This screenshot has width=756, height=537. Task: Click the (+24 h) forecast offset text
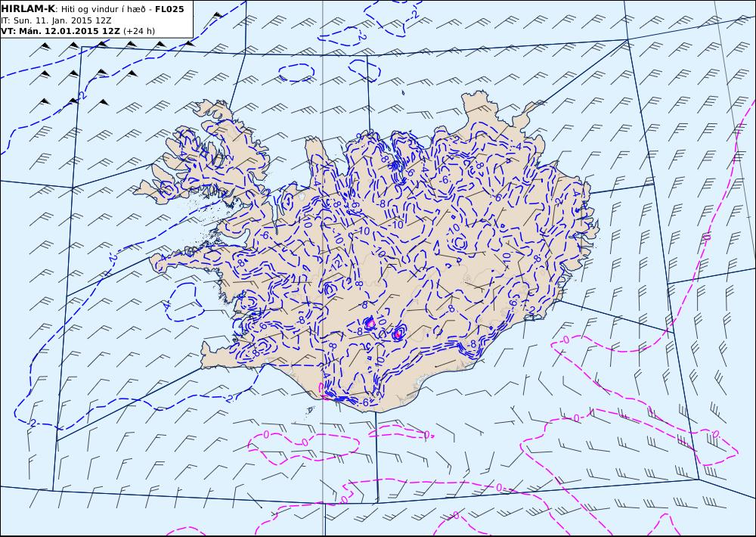(139, 31)
